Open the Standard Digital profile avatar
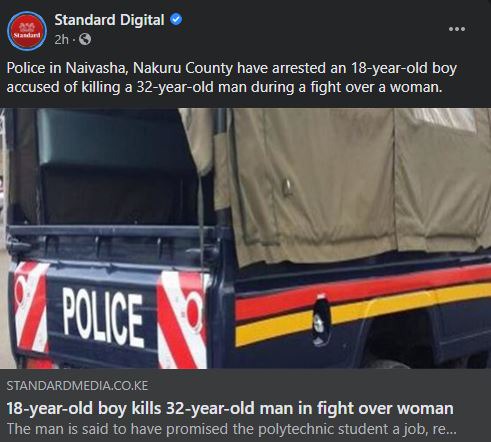The image size is (491, 442). tap(27, 31)
